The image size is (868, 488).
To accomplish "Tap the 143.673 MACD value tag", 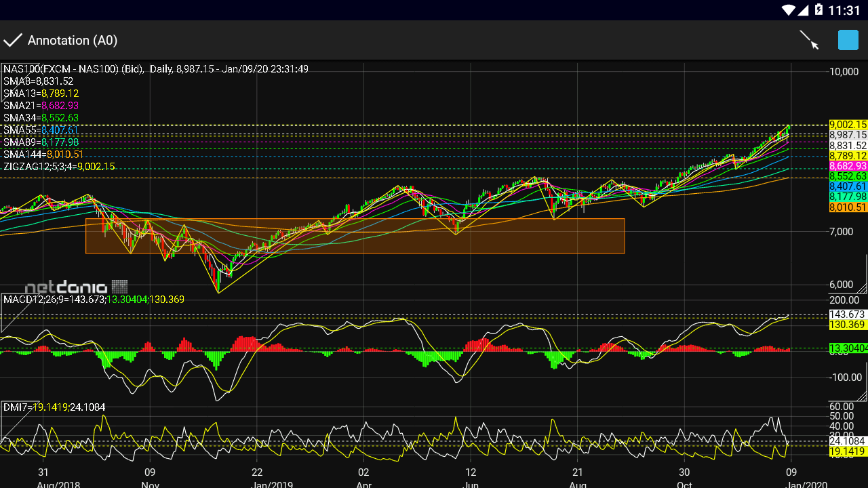I will (848, 314).
